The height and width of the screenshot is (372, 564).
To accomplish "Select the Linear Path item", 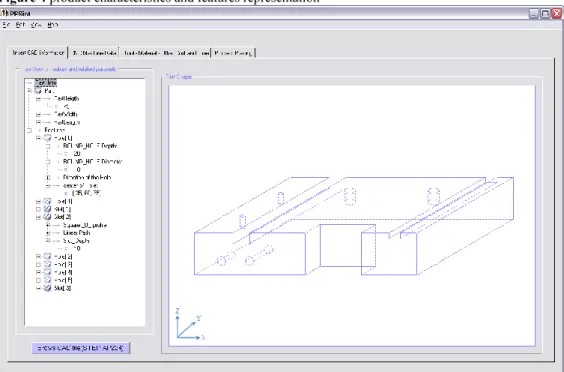I will click(76, 233).
